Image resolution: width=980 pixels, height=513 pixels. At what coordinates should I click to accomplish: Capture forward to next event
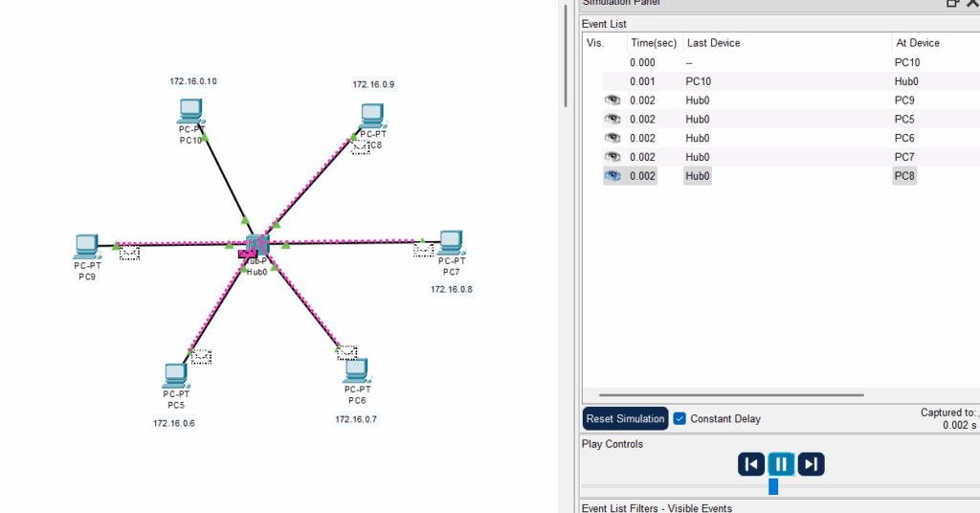[x=811, y=464]
